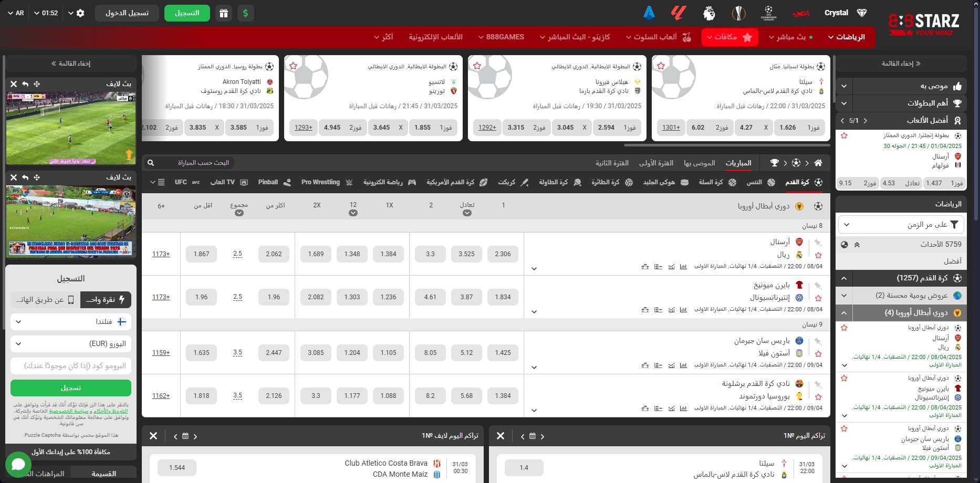Open live chat bubble icon
Image resolution: width=980 pixels, height=483 pixels.
point(18,465)
